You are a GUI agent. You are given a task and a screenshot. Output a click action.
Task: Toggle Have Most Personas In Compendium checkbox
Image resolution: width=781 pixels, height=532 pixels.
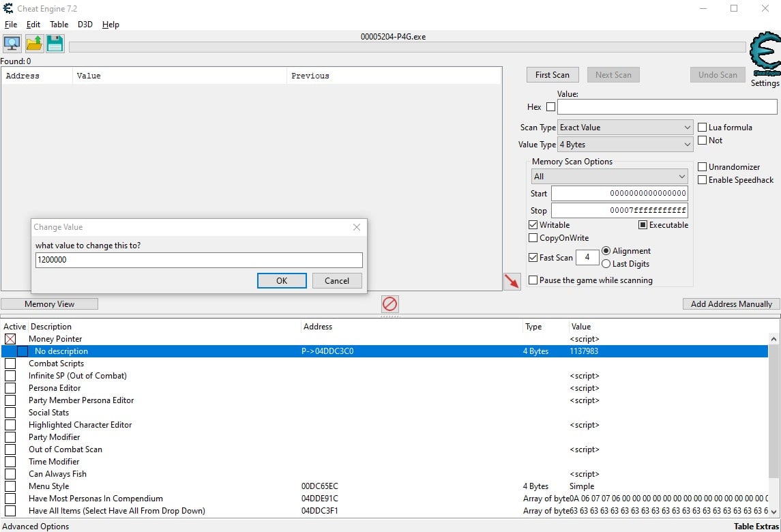10,499
